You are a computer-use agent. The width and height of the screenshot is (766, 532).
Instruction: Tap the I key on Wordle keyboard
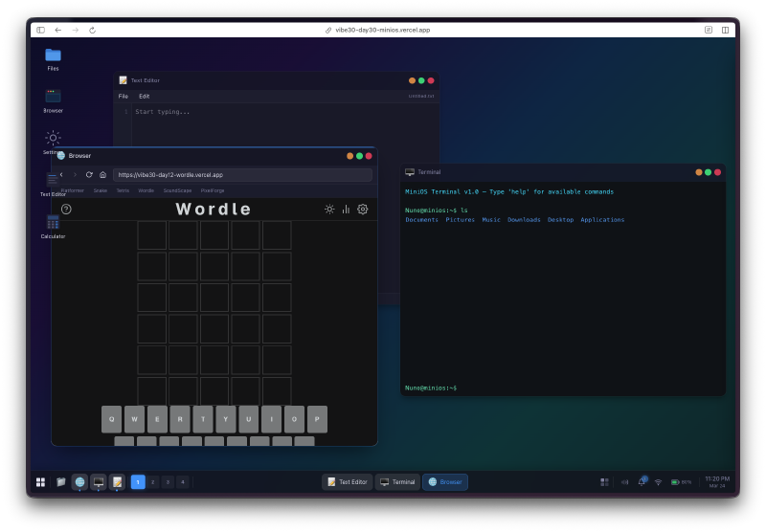click(x=272, y=419)
